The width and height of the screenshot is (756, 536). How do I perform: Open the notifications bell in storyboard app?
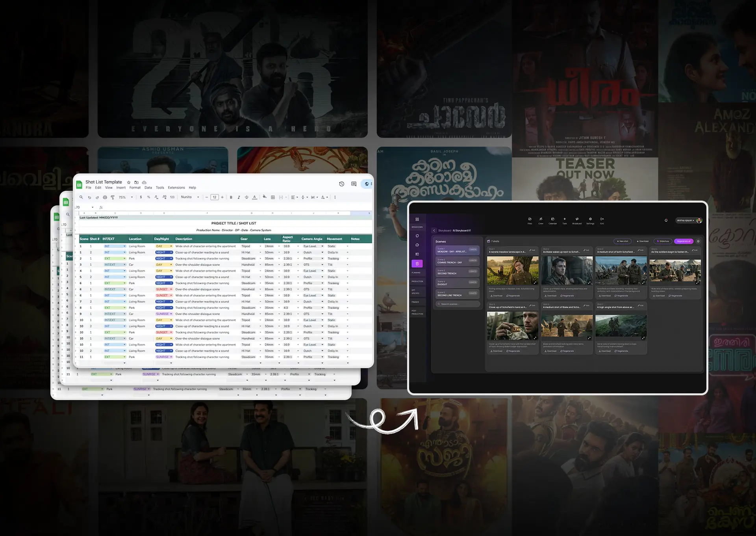click(666, 220)
